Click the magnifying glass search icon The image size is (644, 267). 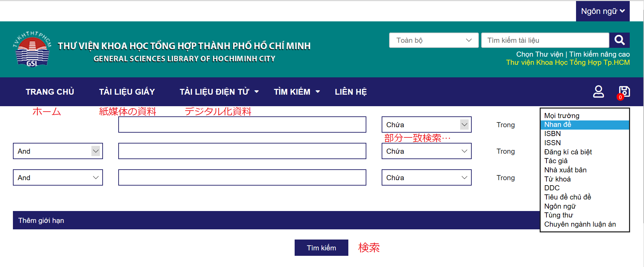tap(619, 40)
